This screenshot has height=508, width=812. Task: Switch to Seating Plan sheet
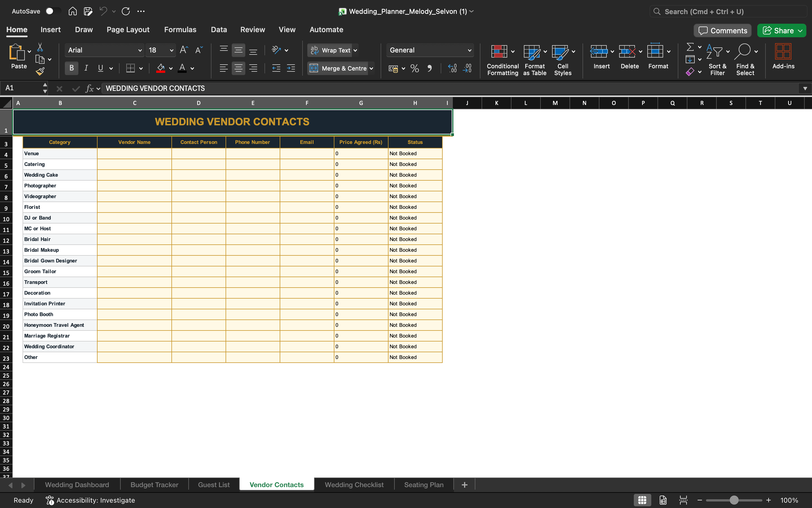pyautogui.click(x=424, y=485)
